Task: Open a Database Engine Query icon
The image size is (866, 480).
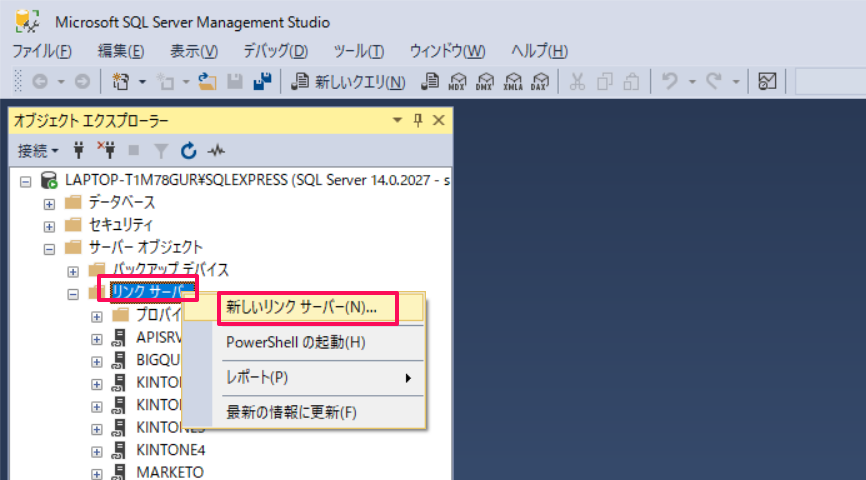Action: (430, 82)
